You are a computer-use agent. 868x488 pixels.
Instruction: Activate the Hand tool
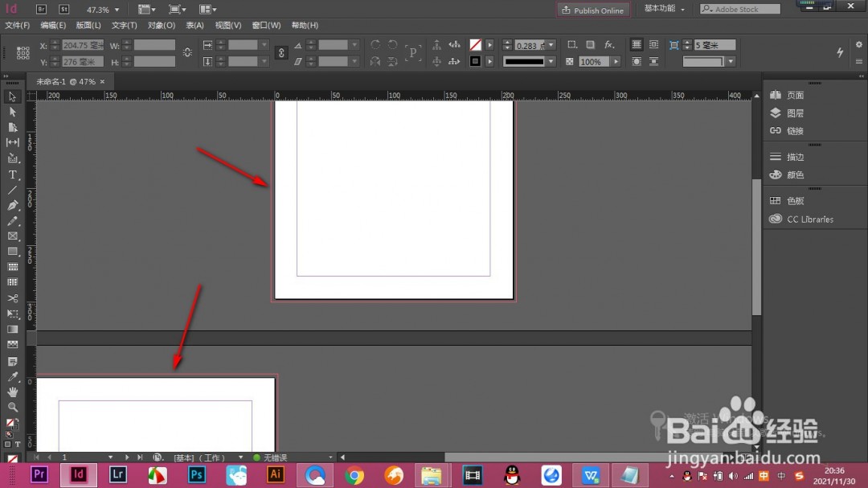click(13, 392)
